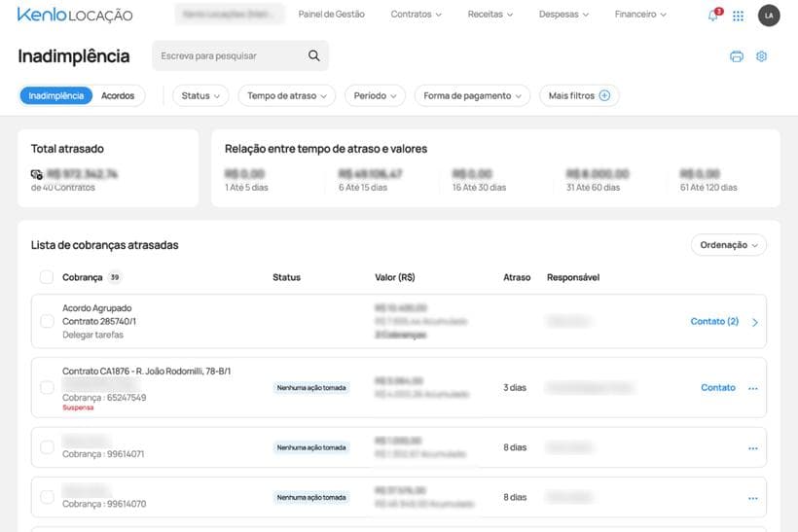Open the settings gear icon
This screenshot has width=798, height=532.
pos(761,56)
